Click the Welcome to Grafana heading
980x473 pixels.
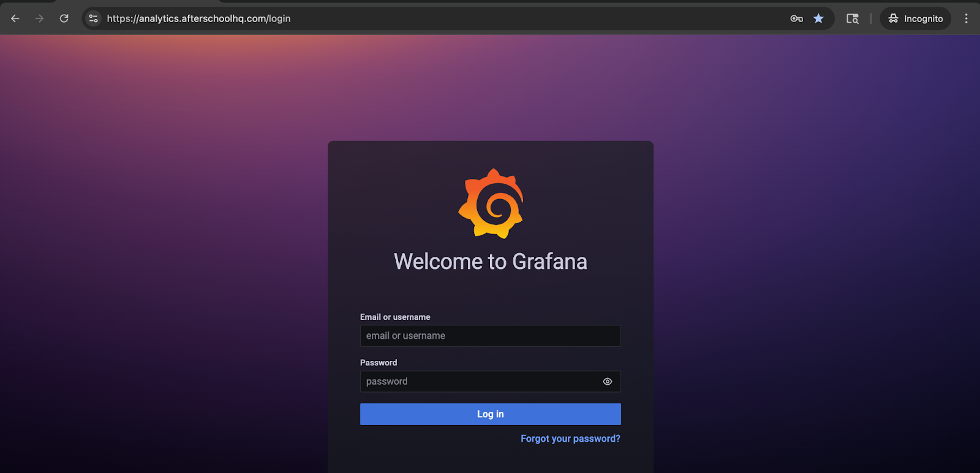pos(490,262)
